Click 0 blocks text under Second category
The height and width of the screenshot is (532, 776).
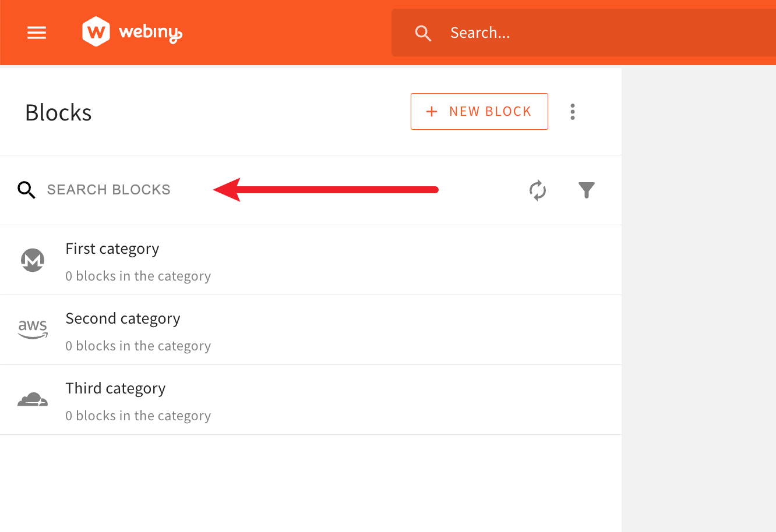click(138, 345)
